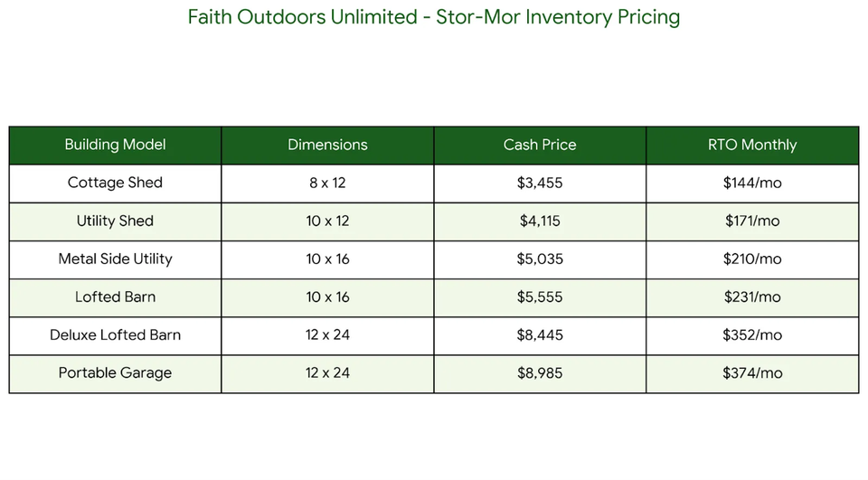
Task: Select the Cottage Shed cell
Action: [x=115, y=183]
